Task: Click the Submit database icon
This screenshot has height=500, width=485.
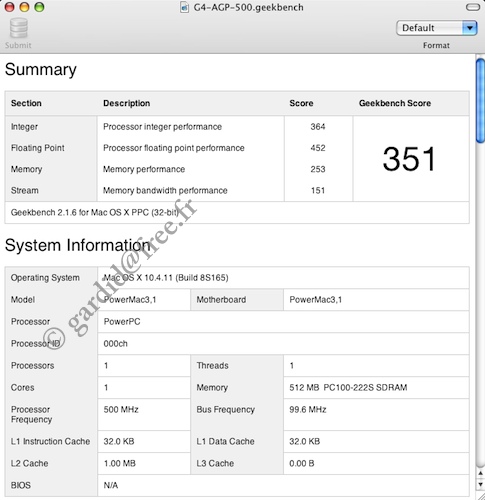Action: 19,28
